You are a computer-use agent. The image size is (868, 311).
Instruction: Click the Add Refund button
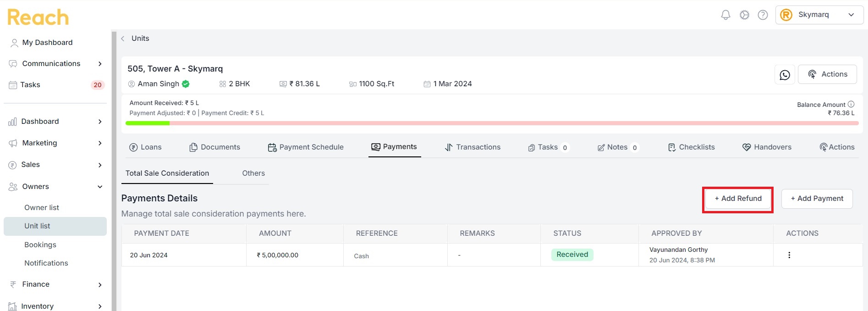[738, 199]
